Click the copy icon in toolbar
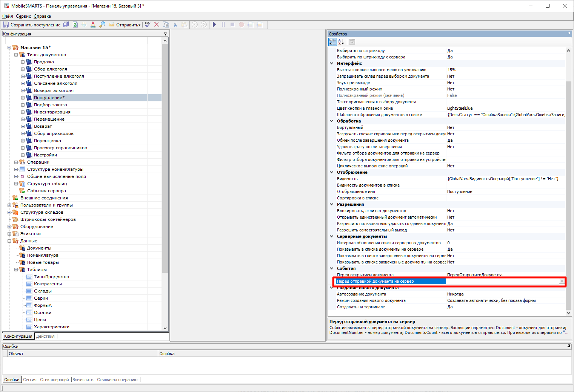The image size is (574, 392). coord(166,24)
